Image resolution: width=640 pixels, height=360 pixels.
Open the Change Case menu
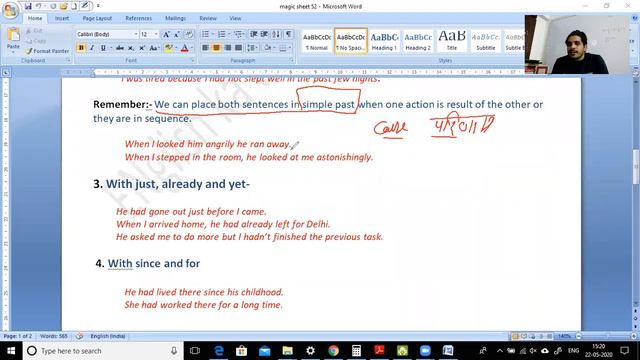[x=154, y=48]
